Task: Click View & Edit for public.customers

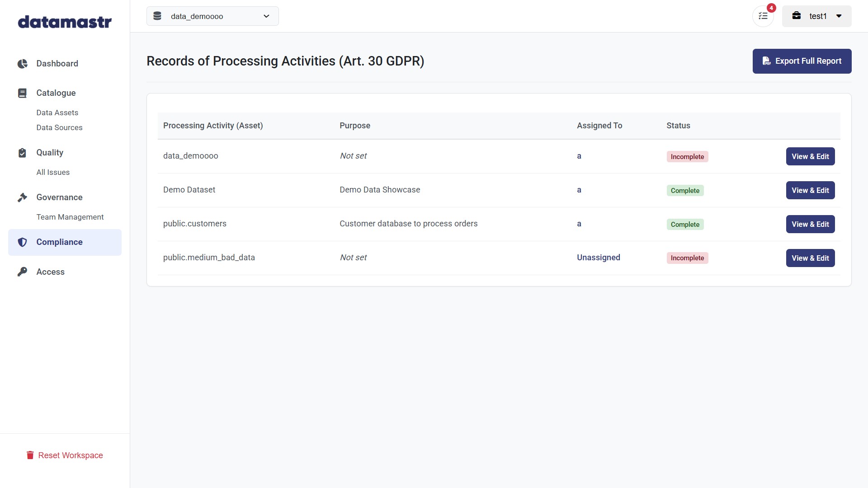Action: click(x=810, y=224)
